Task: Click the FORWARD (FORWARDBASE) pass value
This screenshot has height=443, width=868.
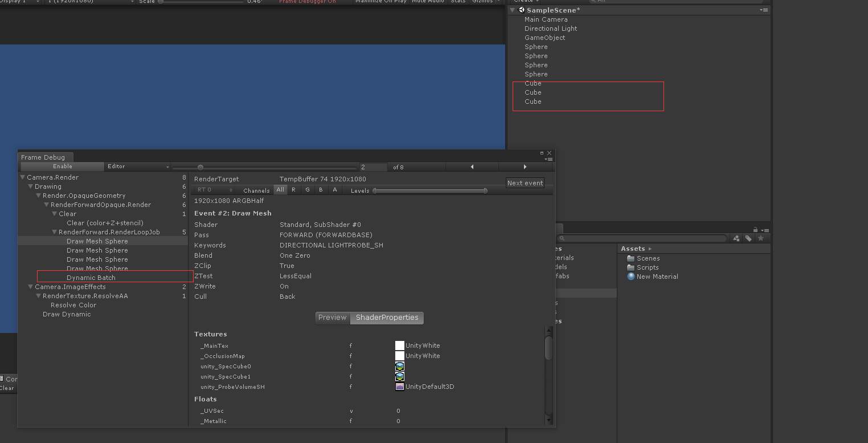Action: click(326, 235)
